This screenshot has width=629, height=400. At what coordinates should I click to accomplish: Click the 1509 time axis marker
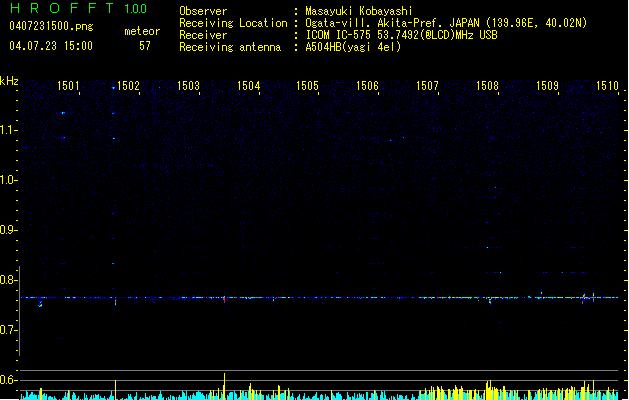[547, 86]
